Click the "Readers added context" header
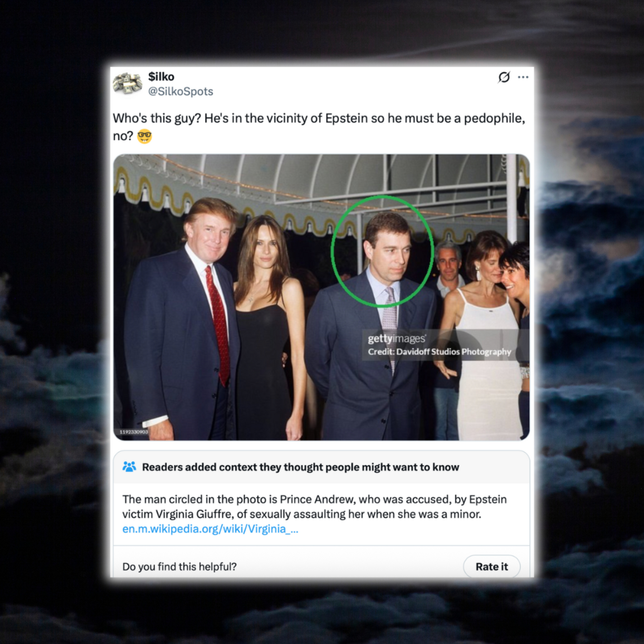The image size is (644, 644). pos(301,467)
